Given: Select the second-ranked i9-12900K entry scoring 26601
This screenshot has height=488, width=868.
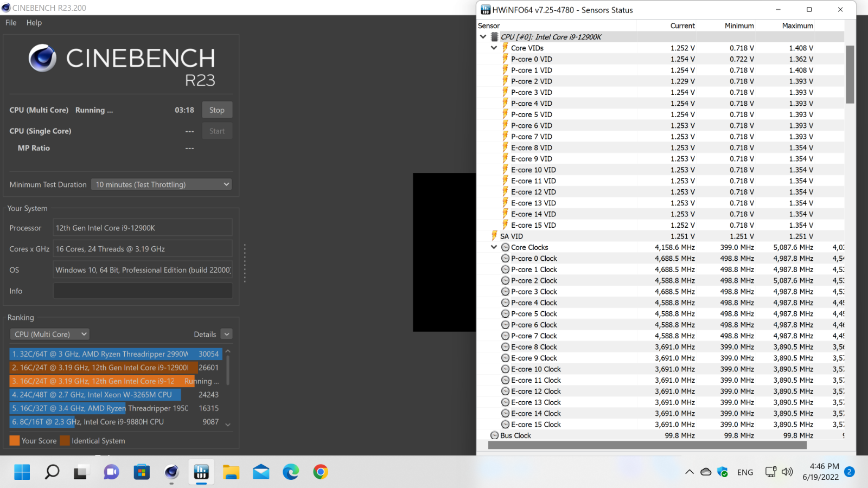Looking at the screenshot, I should [116, 368].
